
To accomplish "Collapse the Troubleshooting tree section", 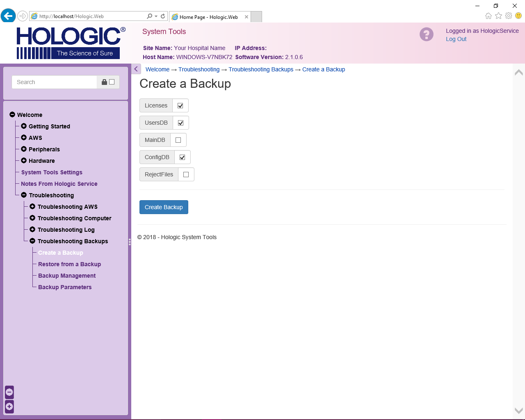I will [23, 195].
